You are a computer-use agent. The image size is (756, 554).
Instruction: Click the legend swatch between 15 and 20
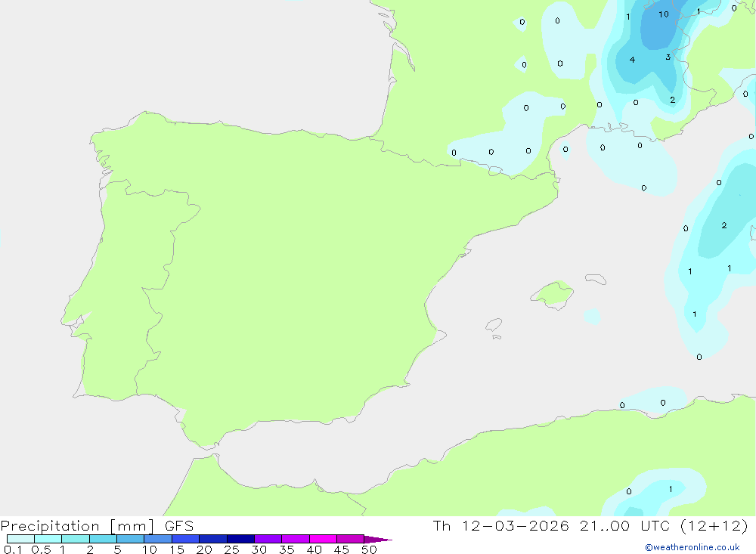pyautogui.click(x=185, y=539)
